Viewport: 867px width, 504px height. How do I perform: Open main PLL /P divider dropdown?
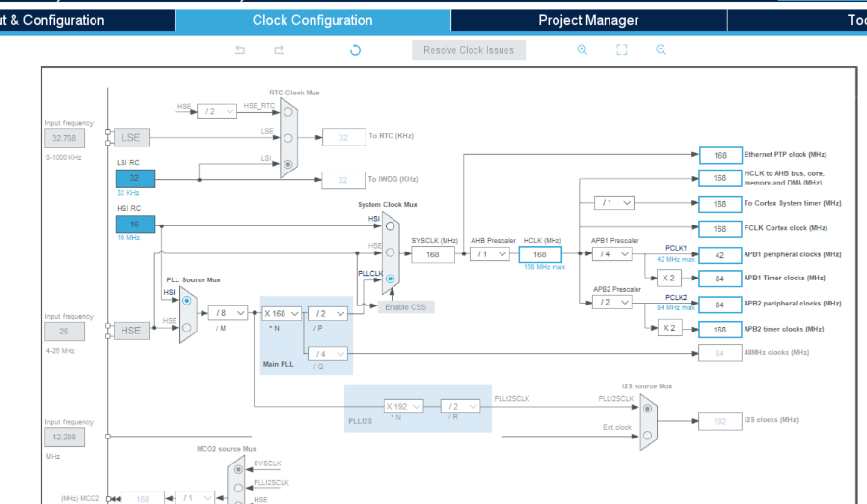[327, 314]
